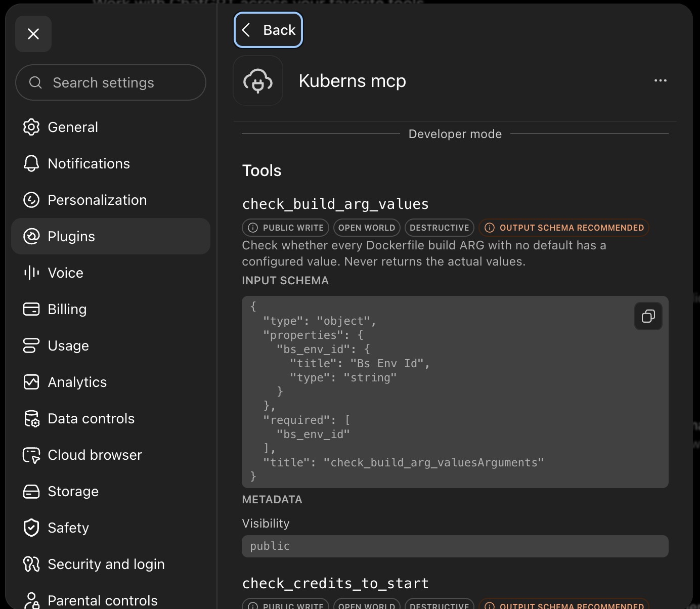Click the Parental controls icon
Viewport: 700px width, 609px height.
click(x=31, y=600)
